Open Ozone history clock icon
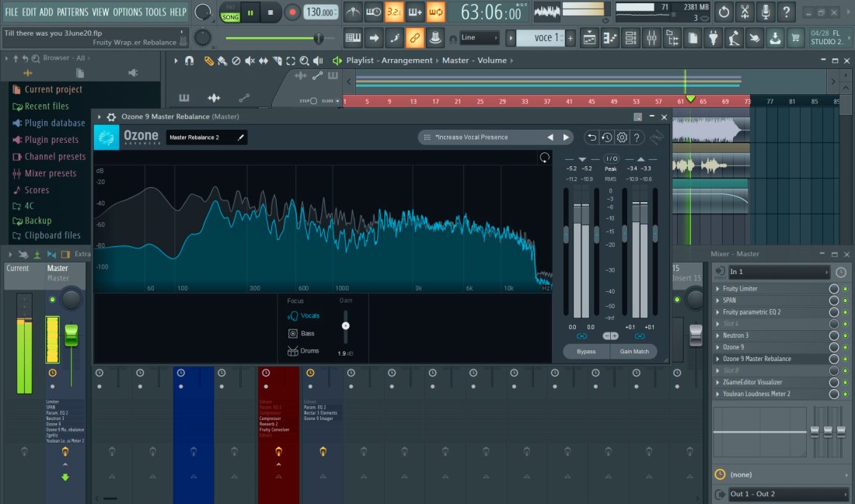This screenshot has width=855, height=504. tap(607, 137)
